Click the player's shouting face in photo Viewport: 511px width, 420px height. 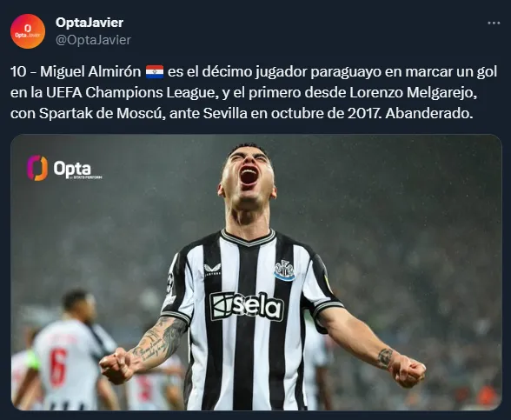(248, 177)
